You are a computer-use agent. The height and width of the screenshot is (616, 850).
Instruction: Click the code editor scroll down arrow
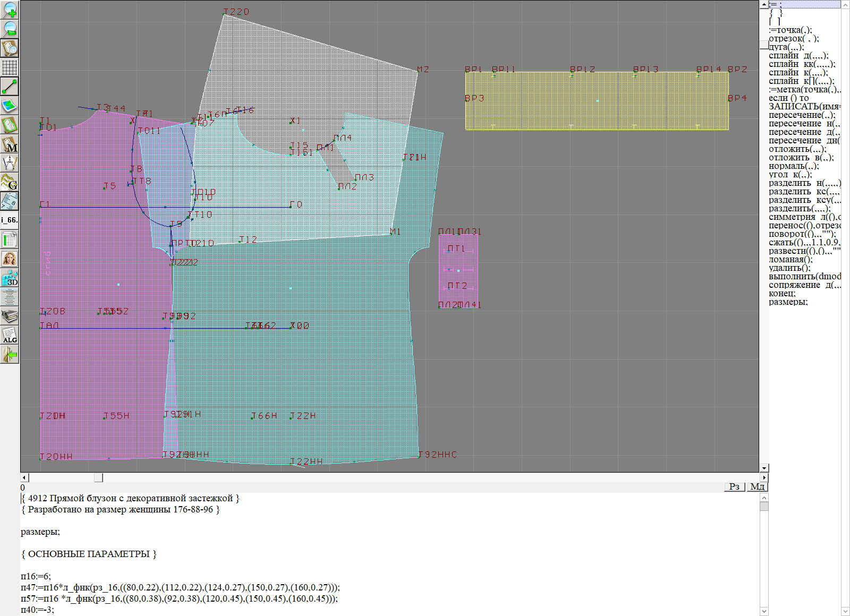pyautogui.click(x=764, y=611)
